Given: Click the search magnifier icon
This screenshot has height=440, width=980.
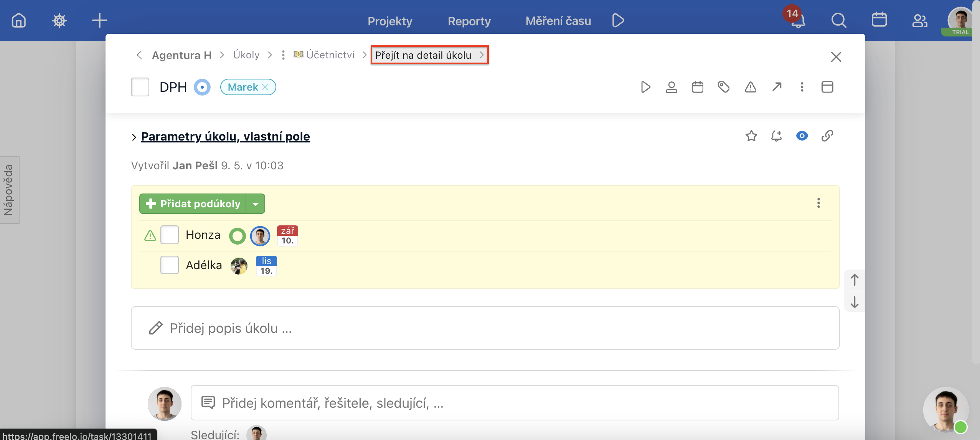Looking at the screenshot, I should pyautogui.click(x=838, y=20).
